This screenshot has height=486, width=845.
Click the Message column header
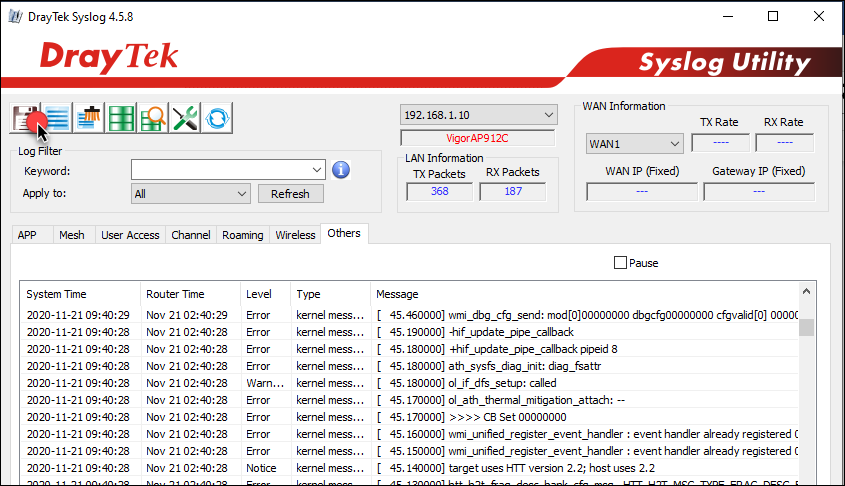[584, 294]
